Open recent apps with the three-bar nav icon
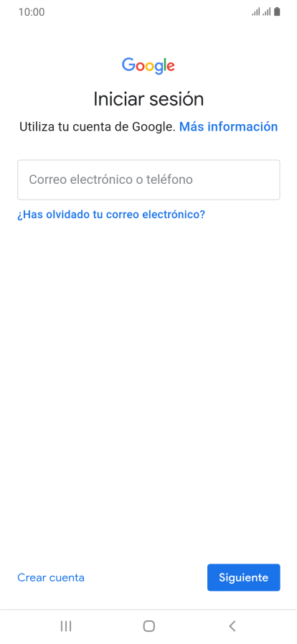 pyautogui.click(x=65, y=626)
